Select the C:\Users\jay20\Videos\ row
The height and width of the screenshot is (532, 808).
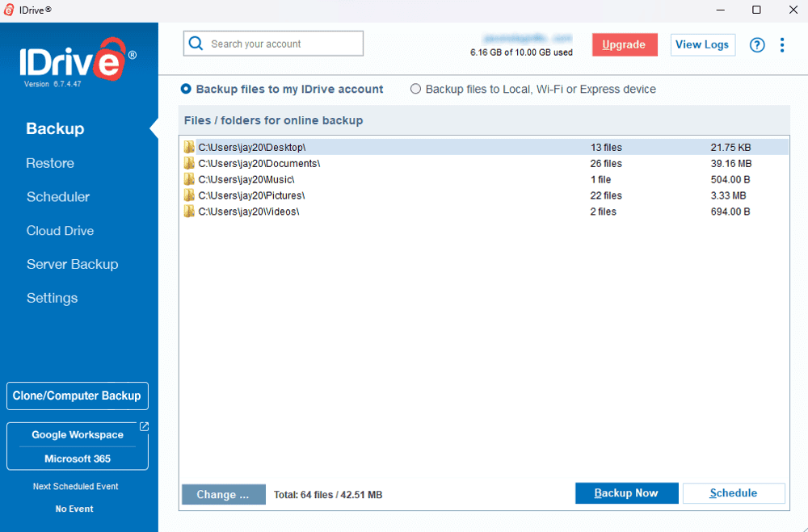[x=486, y=212]
